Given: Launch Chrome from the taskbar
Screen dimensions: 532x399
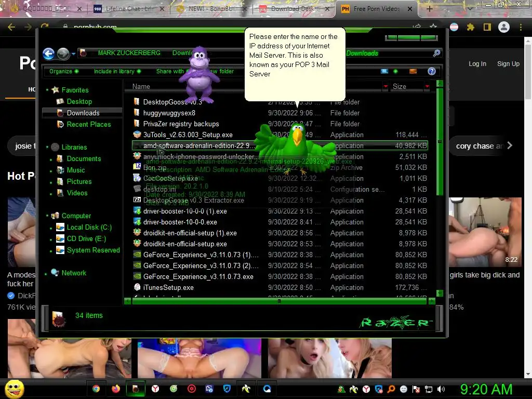Looking at the screenshot, I should 96,389.
